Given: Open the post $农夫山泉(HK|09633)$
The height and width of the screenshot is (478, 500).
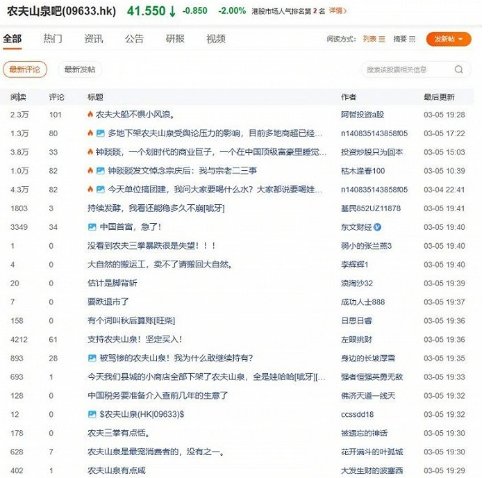Looking at the screenshot, I should point(142,414).
